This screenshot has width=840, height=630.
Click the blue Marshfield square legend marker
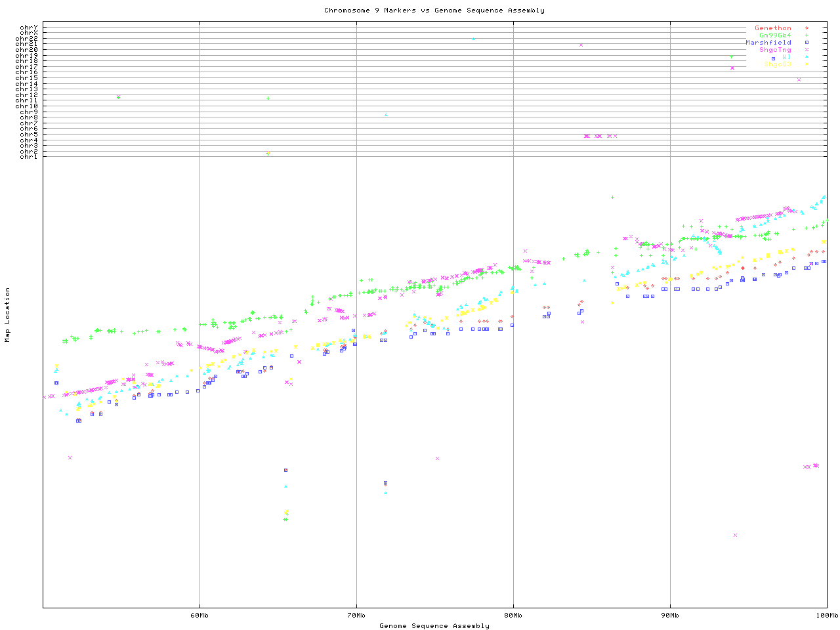[807, 43]
